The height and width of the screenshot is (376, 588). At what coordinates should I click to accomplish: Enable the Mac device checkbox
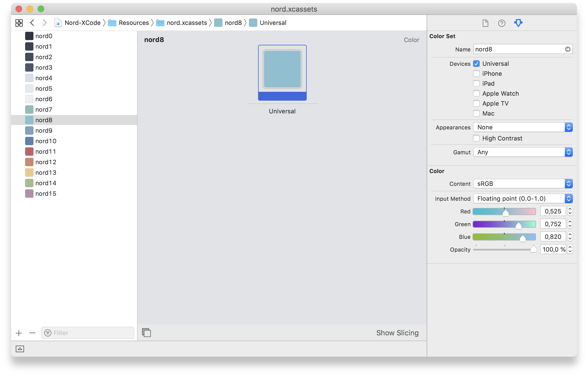coord(476,113)
